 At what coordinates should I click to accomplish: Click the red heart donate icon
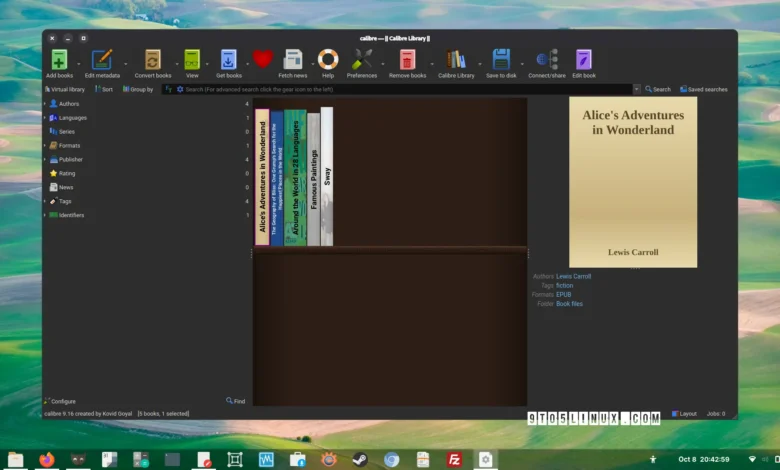tap(263, 60)
